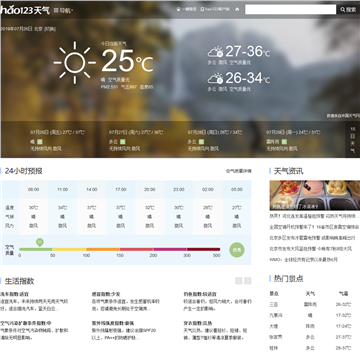
Task: Click green air quality badge for 07月26日
Action: [39, 142]
